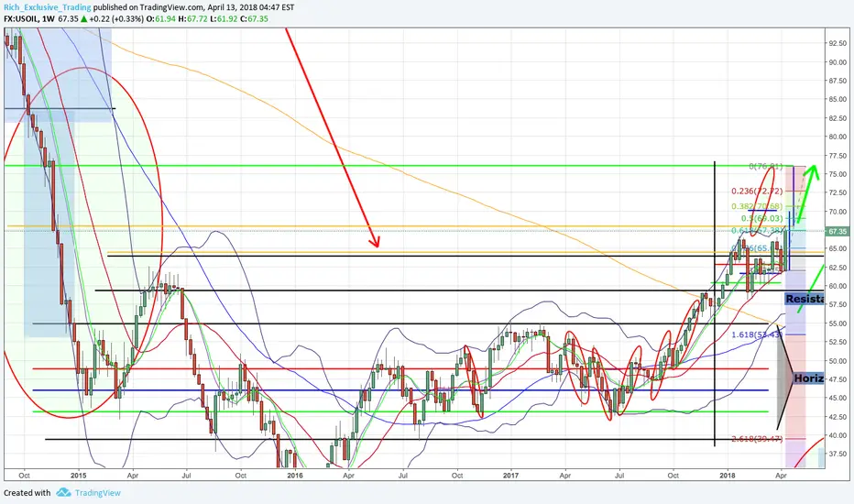Click the 70.00 price axis label
This screenshot has width=854, height=504.
[838, 212]
